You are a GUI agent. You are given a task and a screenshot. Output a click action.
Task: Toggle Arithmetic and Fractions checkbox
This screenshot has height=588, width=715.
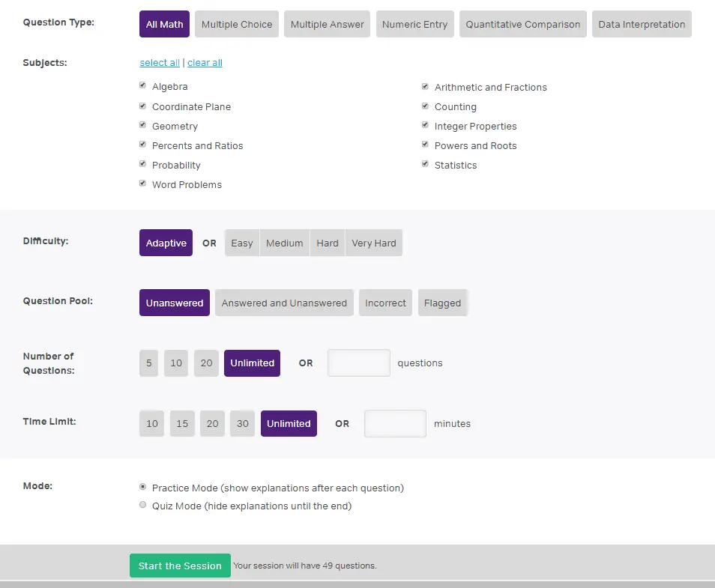point(425,86)
